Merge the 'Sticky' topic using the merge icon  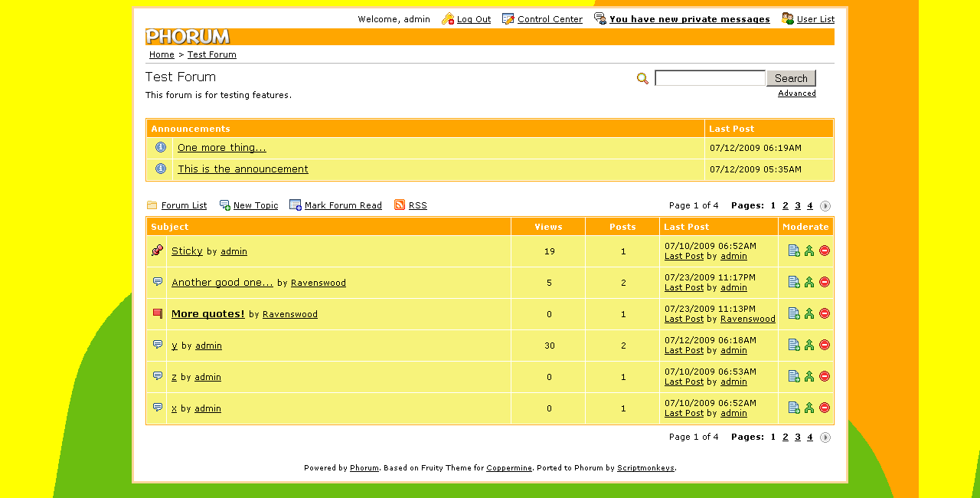coord(809,251)
